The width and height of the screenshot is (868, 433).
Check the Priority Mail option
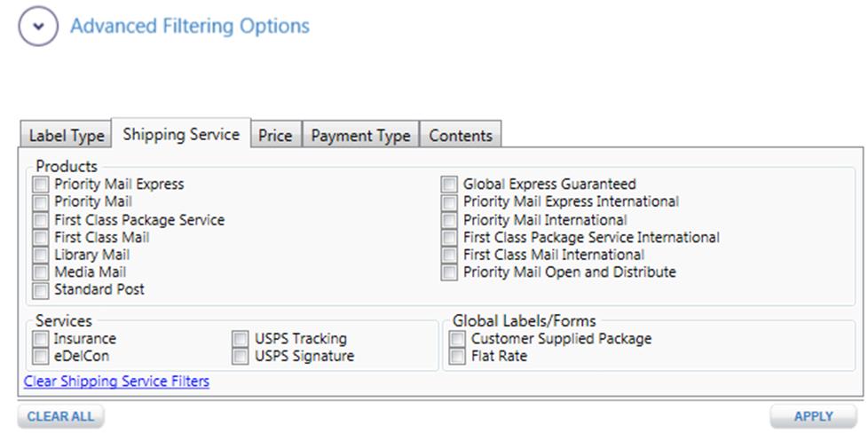[41, 202]
